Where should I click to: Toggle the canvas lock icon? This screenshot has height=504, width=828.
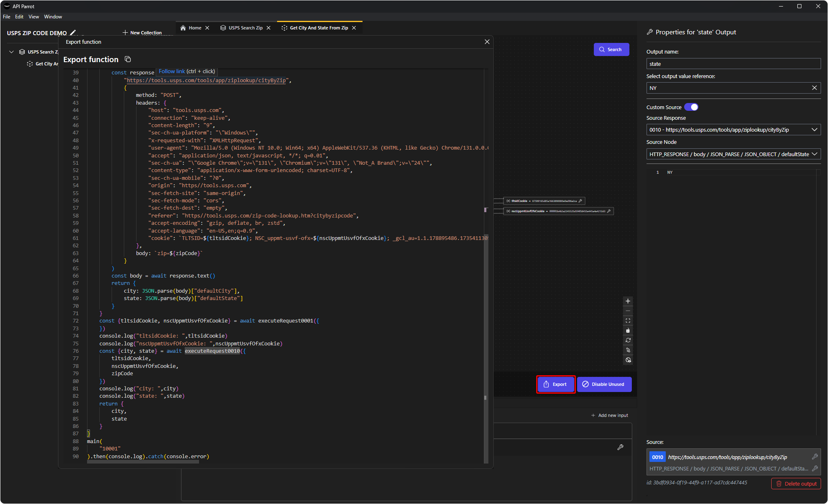coord(628,331)
